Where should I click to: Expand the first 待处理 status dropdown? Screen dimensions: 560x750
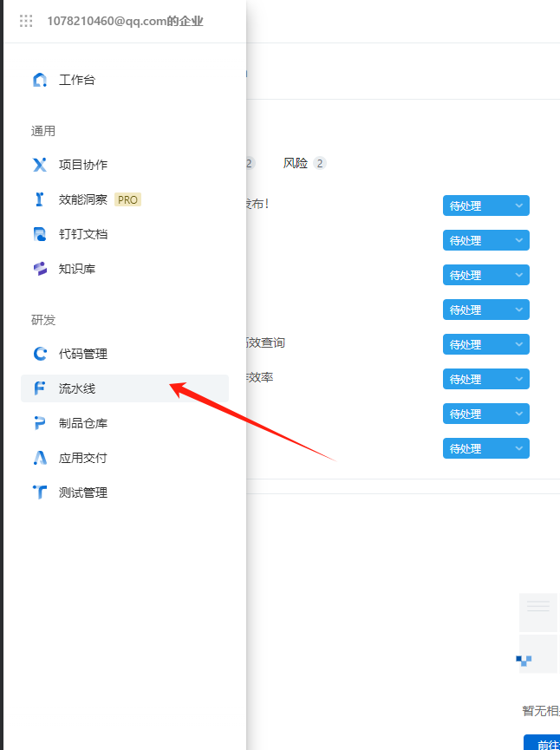point(485,205)
